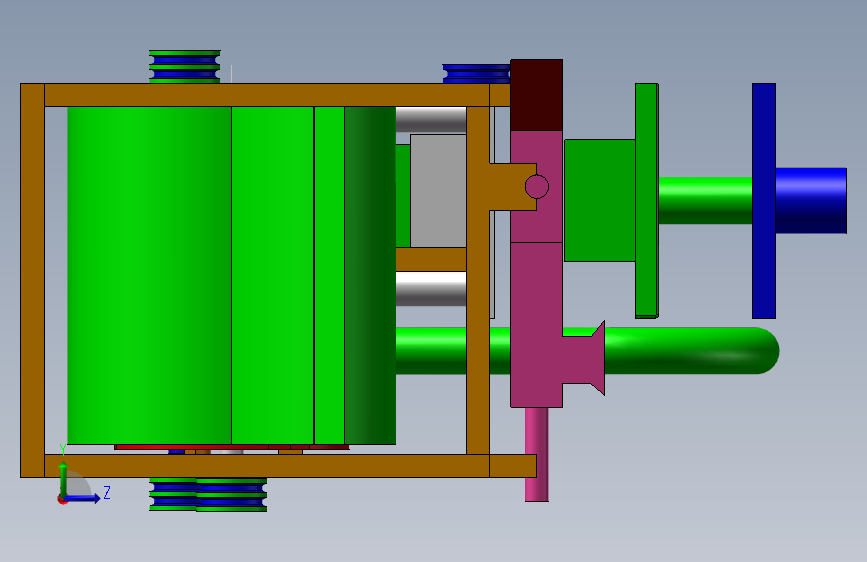Select the lower silver rod
This screenshot has width=867, height=562.
click(x=431, y=289)
